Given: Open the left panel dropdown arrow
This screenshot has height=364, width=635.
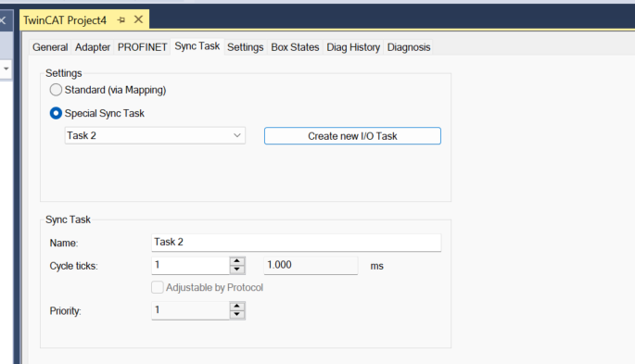Looking at the screenshot, I should click(6, 69).
